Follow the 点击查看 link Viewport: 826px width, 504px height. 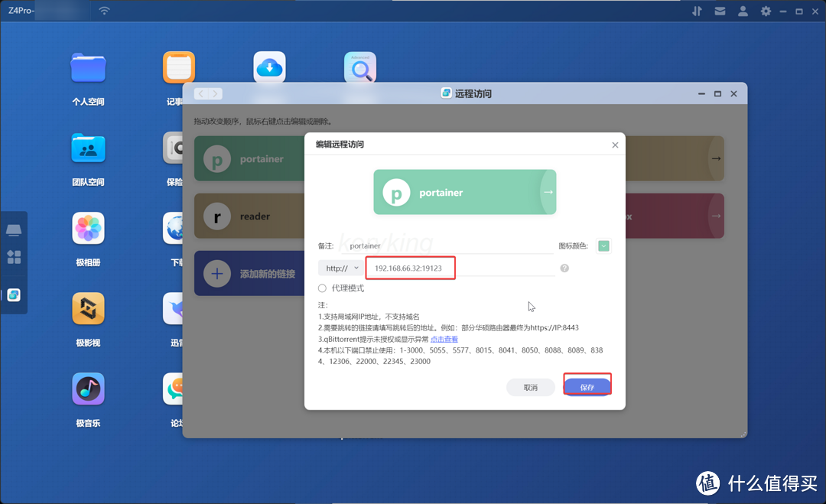click(x=444, y=339)
